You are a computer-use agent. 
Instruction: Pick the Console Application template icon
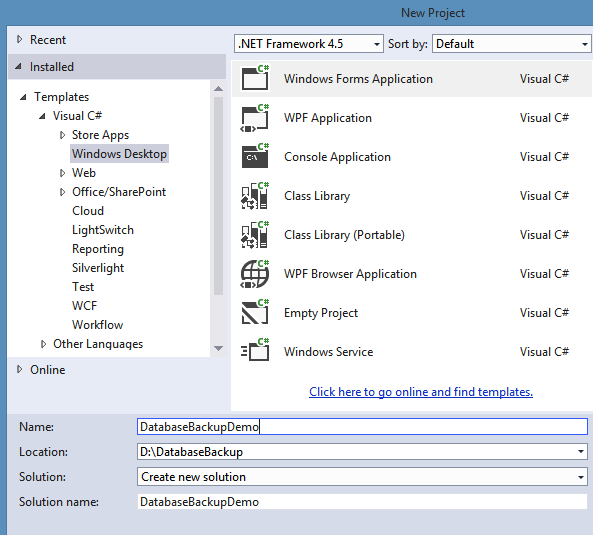pos(255,157)
